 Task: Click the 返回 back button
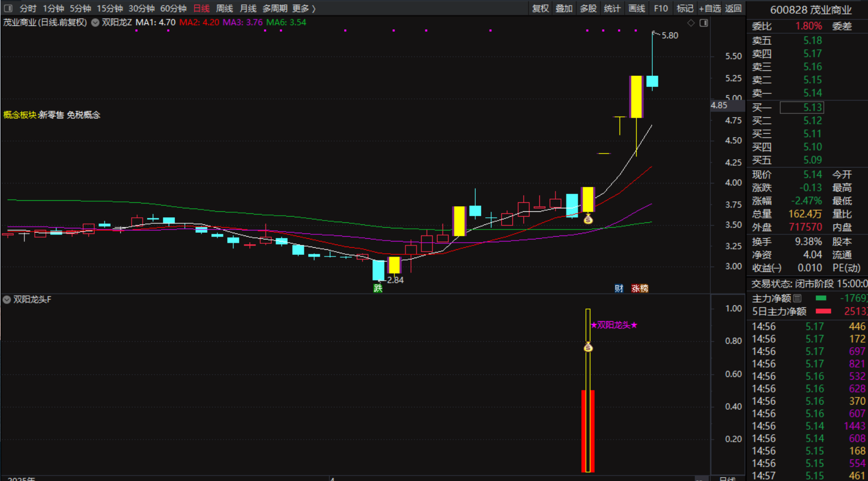tap(734, 8)
